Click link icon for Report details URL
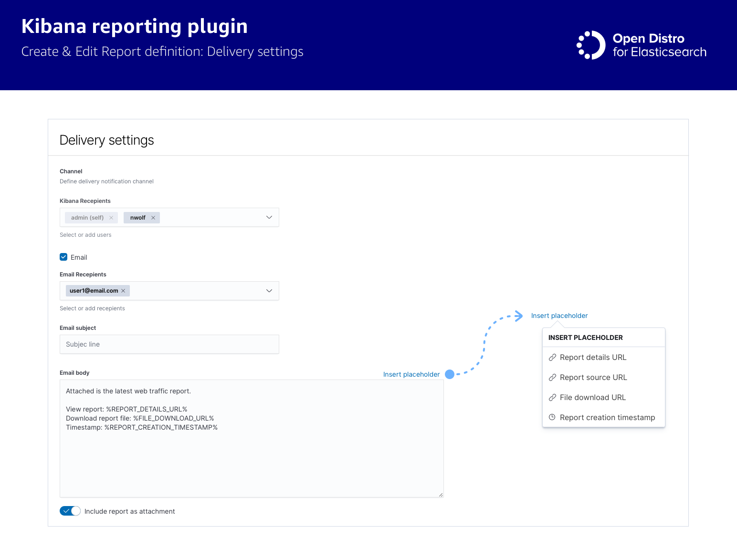737x560 pixels. (x=552, y=358)
